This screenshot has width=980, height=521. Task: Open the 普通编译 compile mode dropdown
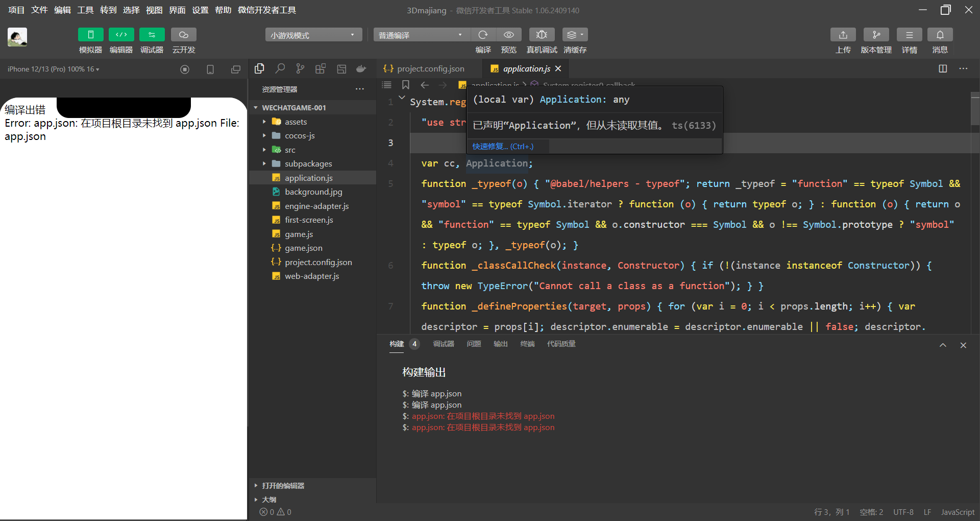(x=422, y=35)
